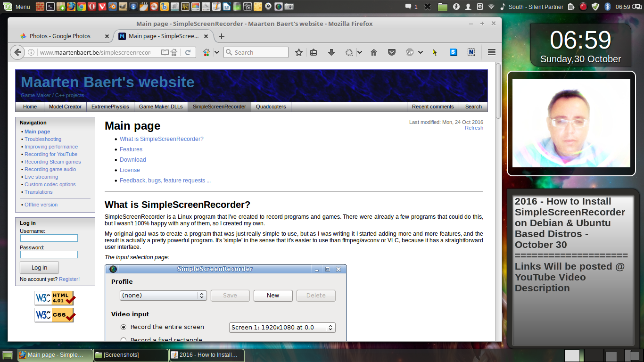644x362 pixels.
Task: Open sync icon dropdown arrow
Action: 360,52
